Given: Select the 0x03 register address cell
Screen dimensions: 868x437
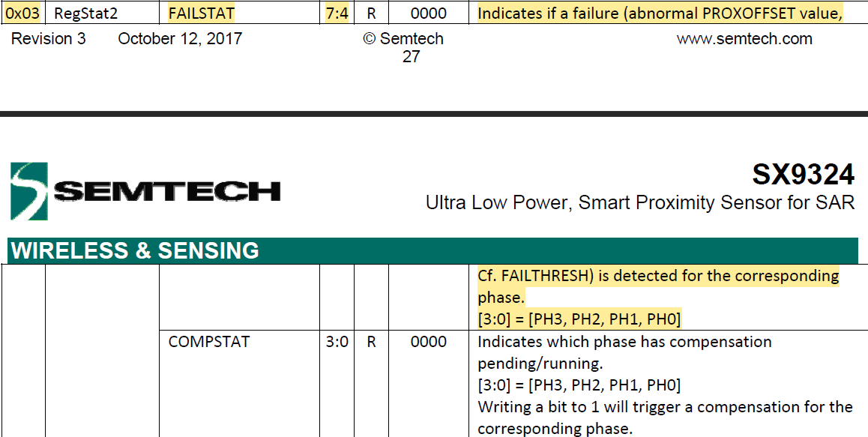Looking at the screenshot, I should point(22,13).
